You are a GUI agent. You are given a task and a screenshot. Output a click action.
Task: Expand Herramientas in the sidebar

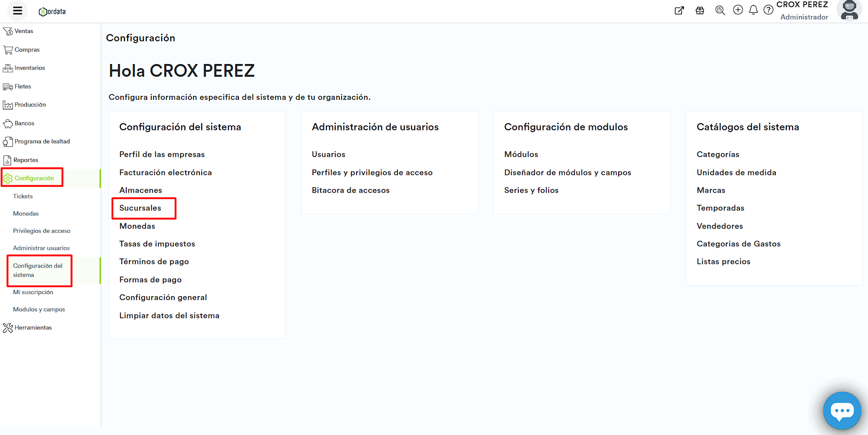click(33, 328)
